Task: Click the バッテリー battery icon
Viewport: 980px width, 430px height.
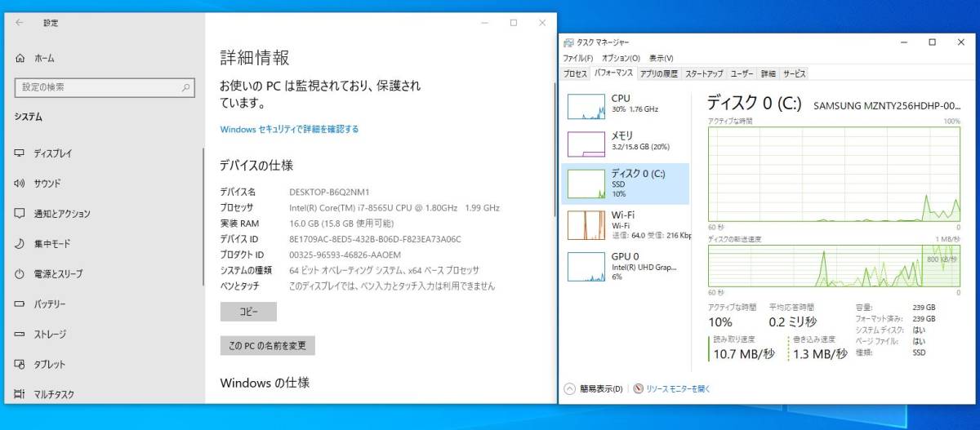Action: (20, 304)
